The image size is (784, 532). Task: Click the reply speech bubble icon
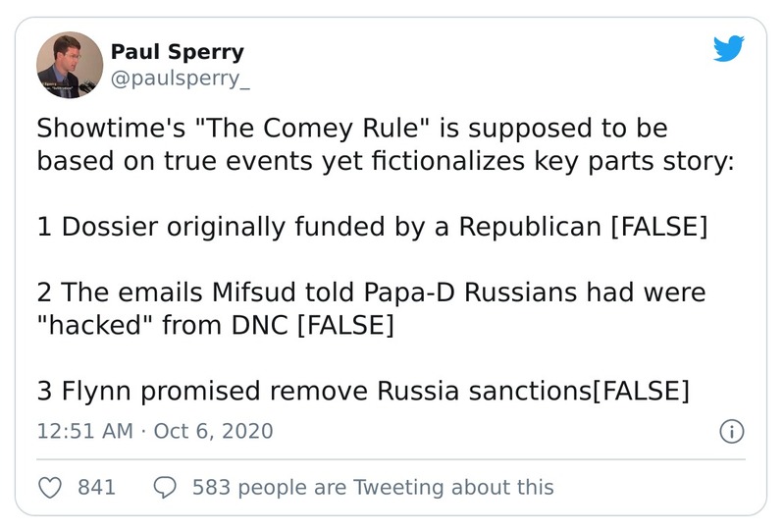(167, 487)
